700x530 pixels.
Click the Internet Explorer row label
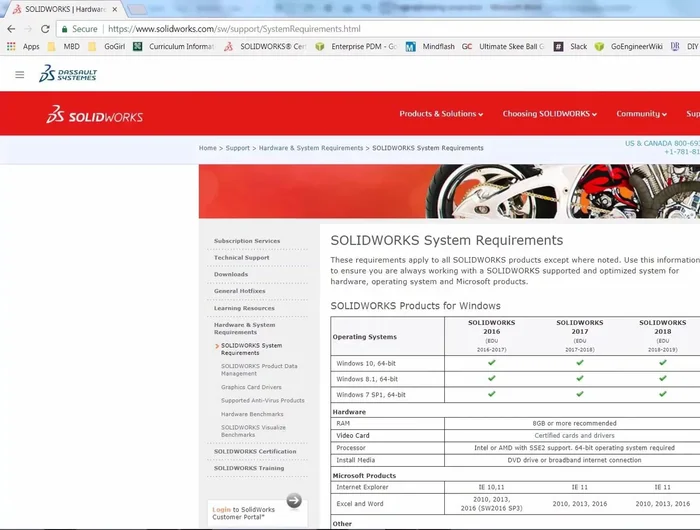[x=362, y=487]
